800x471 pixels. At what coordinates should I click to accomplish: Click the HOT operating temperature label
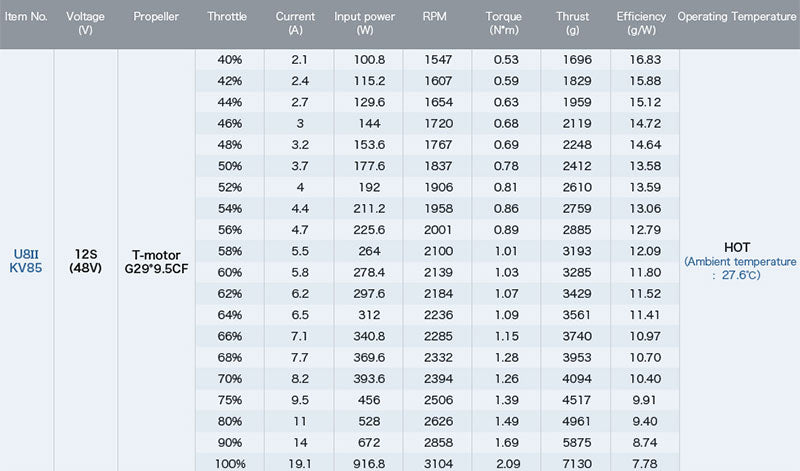click(737, 246)
